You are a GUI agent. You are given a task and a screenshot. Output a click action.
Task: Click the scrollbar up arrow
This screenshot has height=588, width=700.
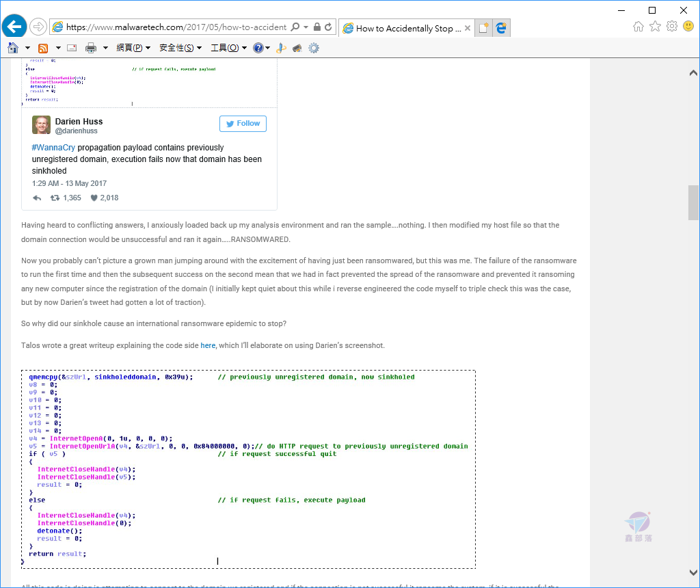[x=693, y=72]
